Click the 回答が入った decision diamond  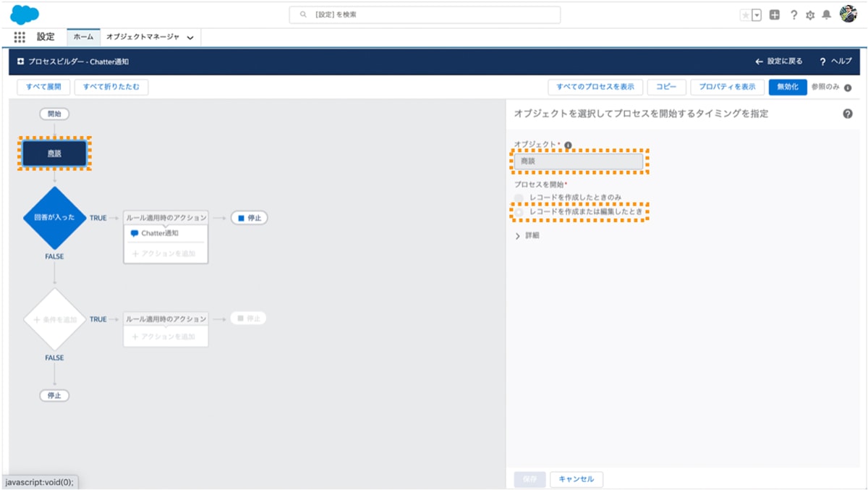coord(54,217)
